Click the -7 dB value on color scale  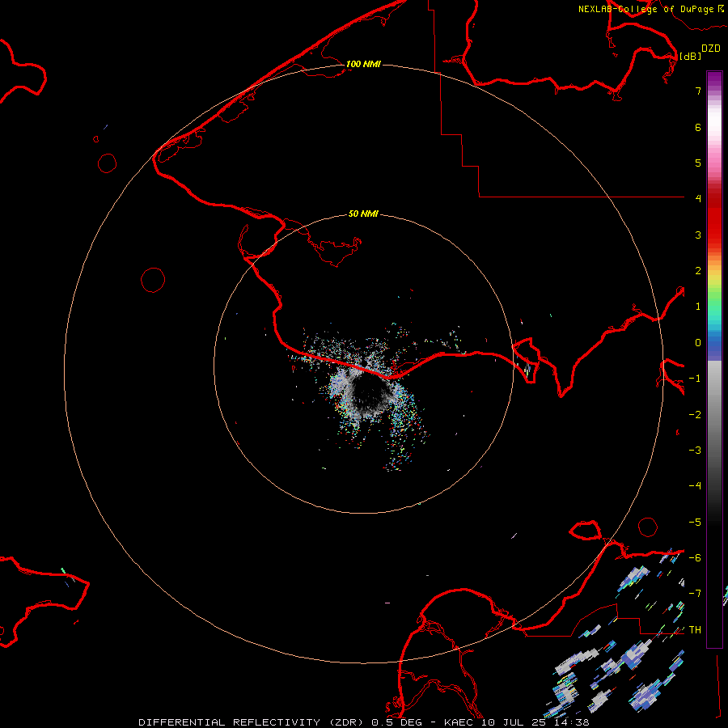[x=695, y=594]
